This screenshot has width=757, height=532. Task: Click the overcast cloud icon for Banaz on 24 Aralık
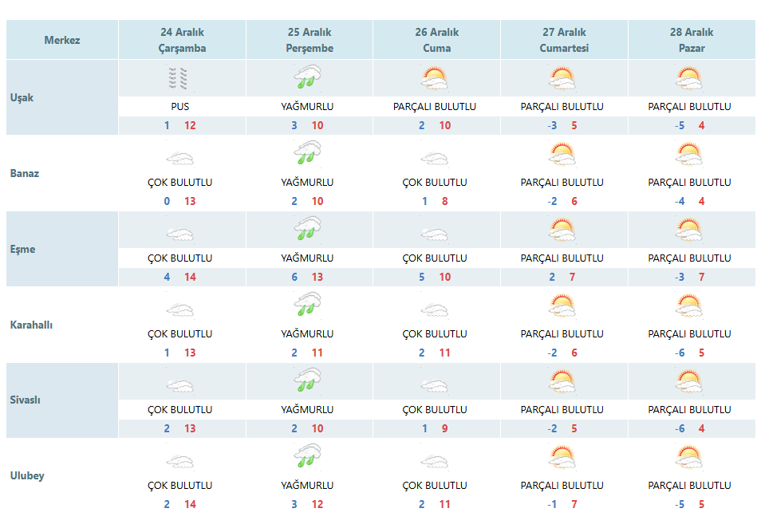coord(180,159)
